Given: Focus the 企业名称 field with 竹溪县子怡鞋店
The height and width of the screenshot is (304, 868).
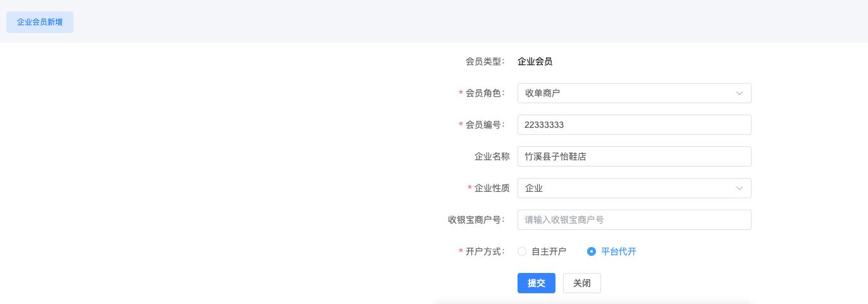Looking at the screenshot, I should tap(635, 156).
